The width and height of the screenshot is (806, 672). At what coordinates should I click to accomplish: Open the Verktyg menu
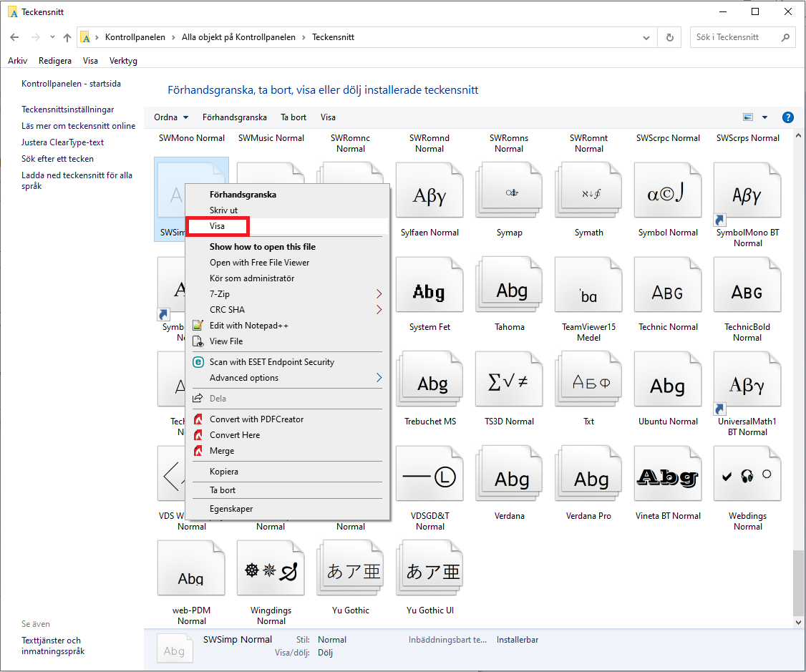(x=123, y=61)
